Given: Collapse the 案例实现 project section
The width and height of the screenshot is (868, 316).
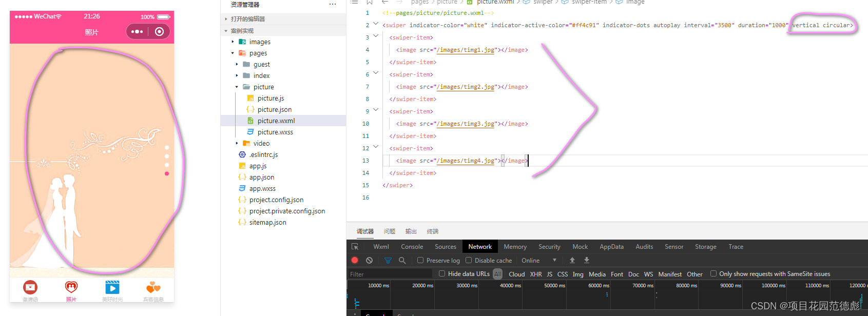Looking at the screenshot, I should click(x=242, y=31).
